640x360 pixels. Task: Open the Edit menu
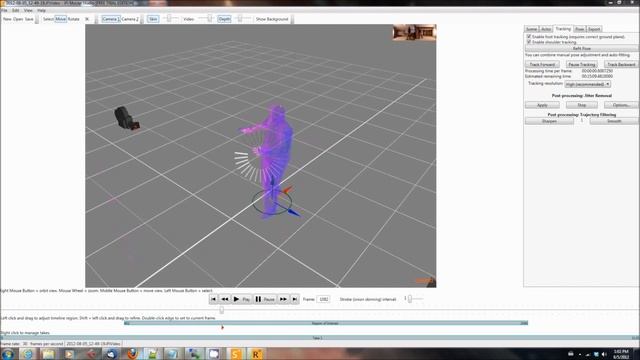pos(16,10)
